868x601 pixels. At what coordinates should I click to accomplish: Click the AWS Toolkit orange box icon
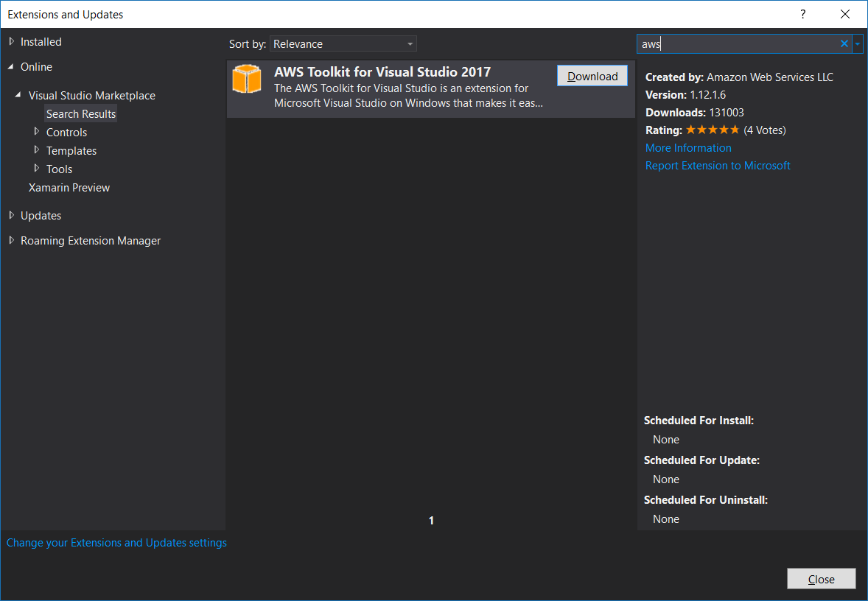point(247,80)
